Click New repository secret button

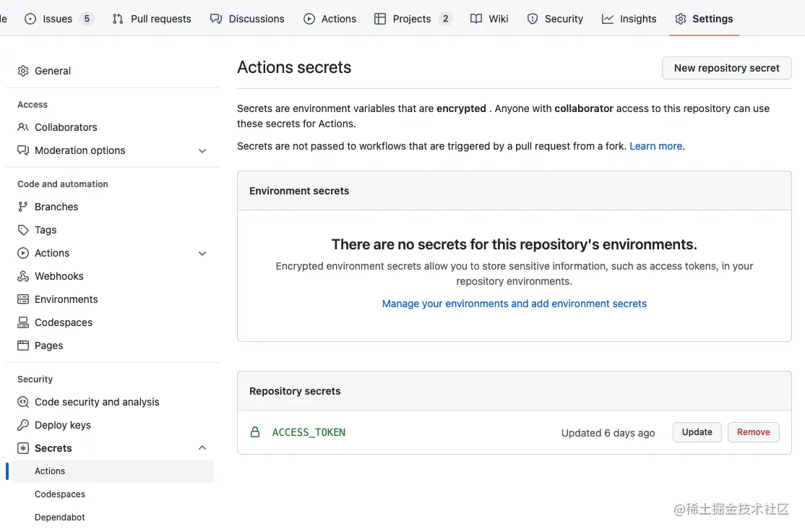click(x=726, y=68)
